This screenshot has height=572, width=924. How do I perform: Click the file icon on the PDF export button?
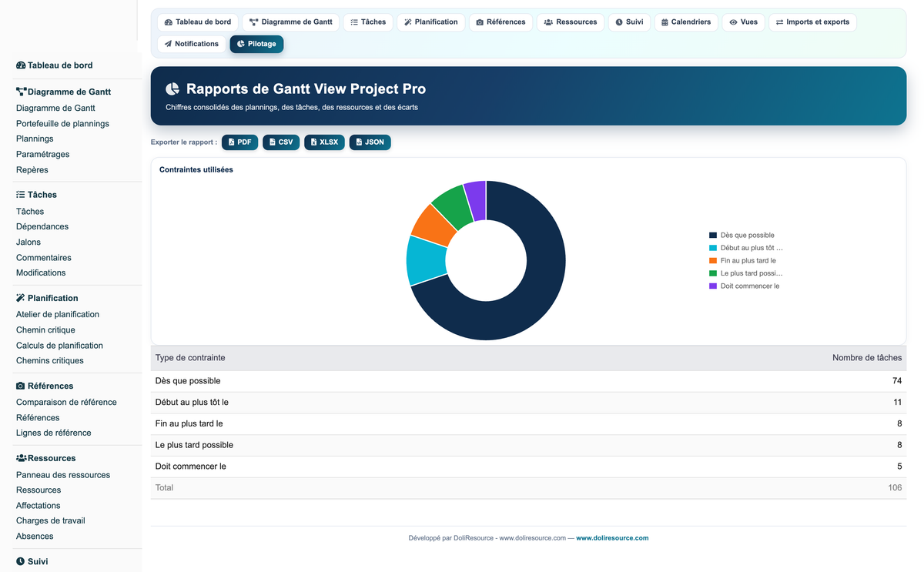[x=232, y=142]
